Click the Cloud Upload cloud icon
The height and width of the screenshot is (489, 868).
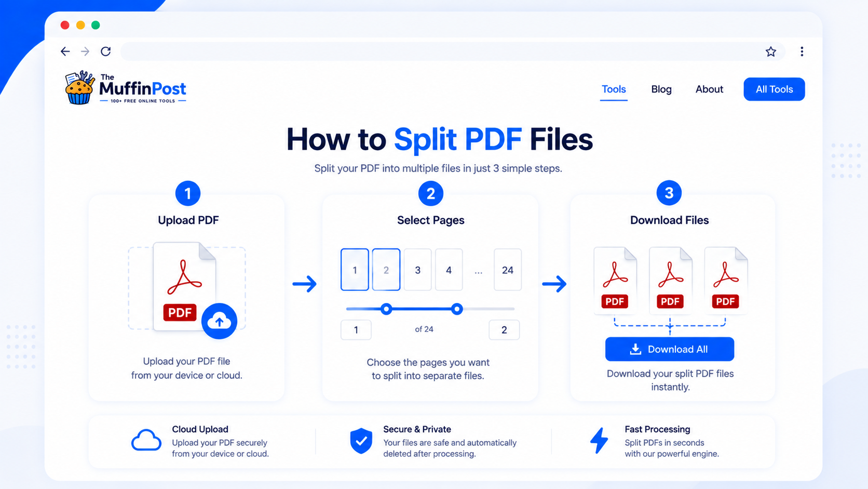tap(146, 440)
